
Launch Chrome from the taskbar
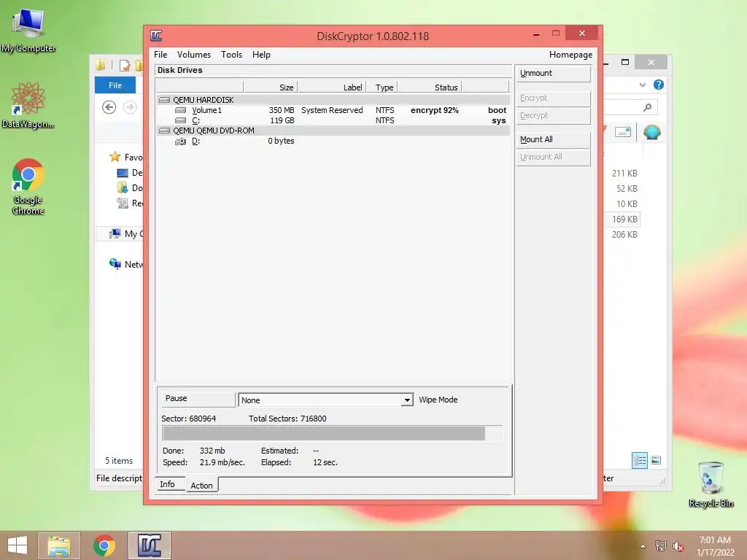(x=104, y=545)
